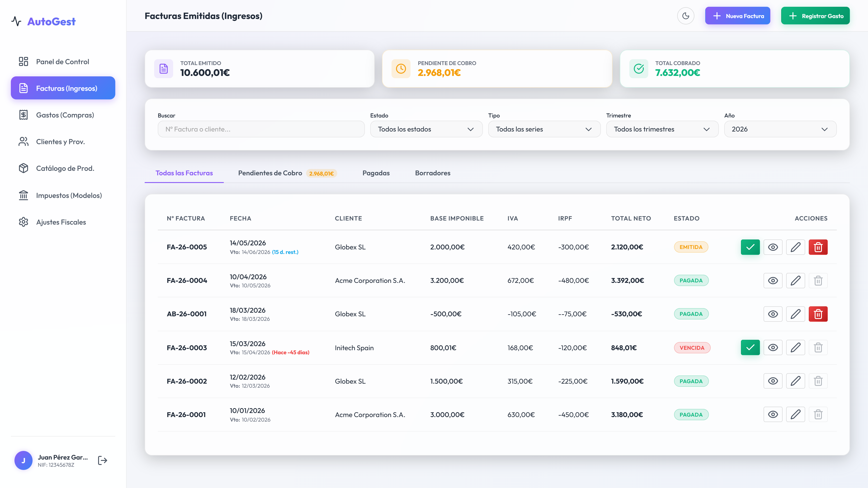Click Acme Corporation S.A. on FA-26-0001 row
This screenshot has height=488, width=868.
coord(370,415)
